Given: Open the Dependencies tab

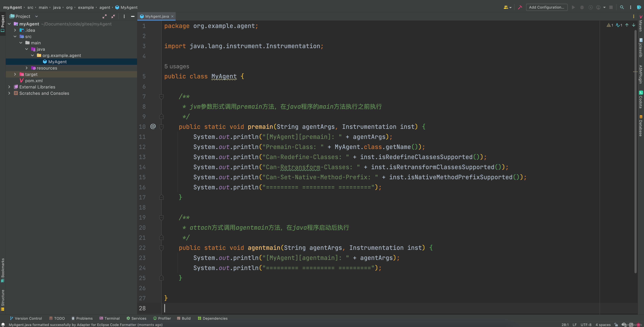Looking at the screenshot, I should (x=213, y=318).
